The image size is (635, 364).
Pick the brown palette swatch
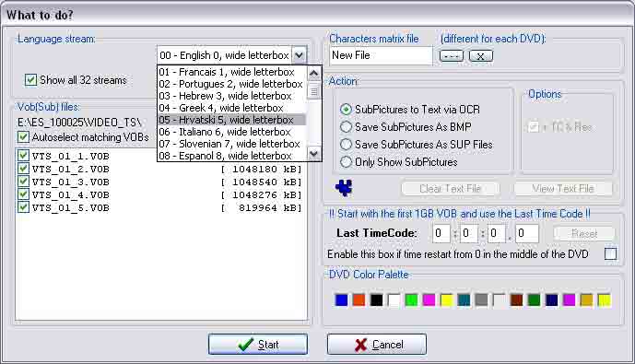click(516, 300)
